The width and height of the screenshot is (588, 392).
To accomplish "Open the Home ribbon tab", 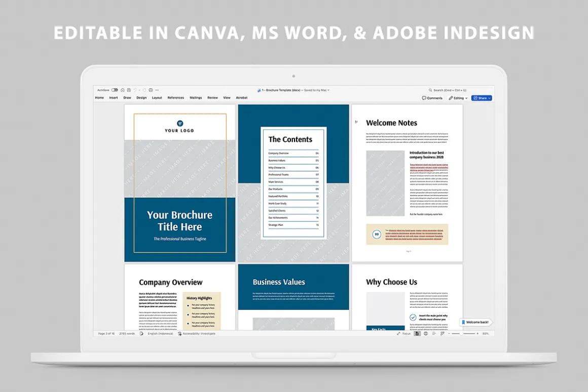I will [x=99, y=98].
